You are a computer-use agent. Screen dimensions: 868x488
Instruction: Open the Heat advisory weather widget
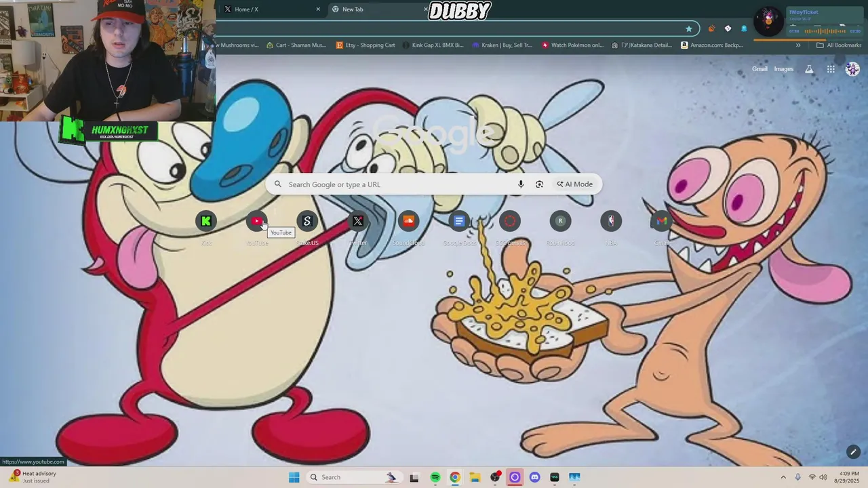point(33,477)
